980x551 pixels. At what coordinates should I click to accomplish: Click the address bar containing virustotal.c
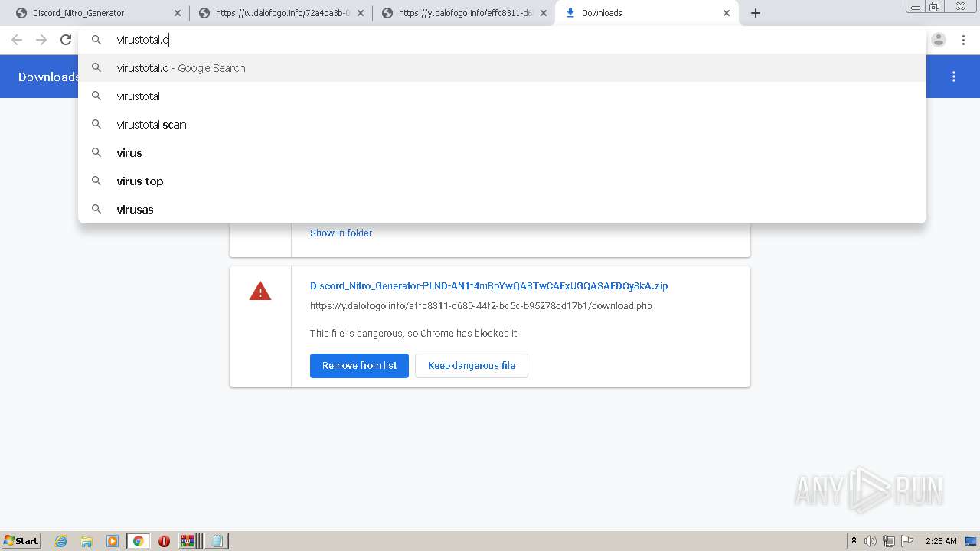[x=501, y=40]
